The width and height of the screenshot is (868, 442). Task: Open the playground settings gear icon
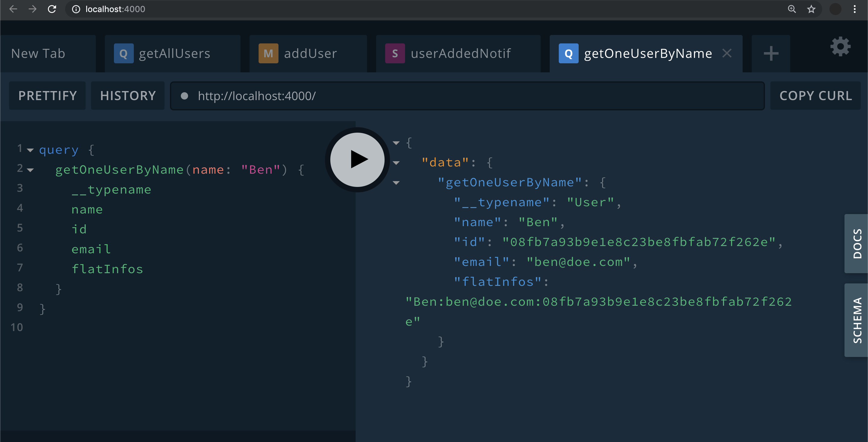click(x=840, y=46)
